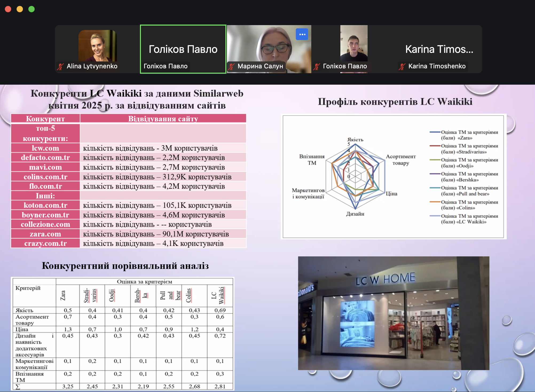The width and height of the screenshot is (535, 392).
Task: Click Марина Салун's muted microphone icon
Action: (231, 66)
